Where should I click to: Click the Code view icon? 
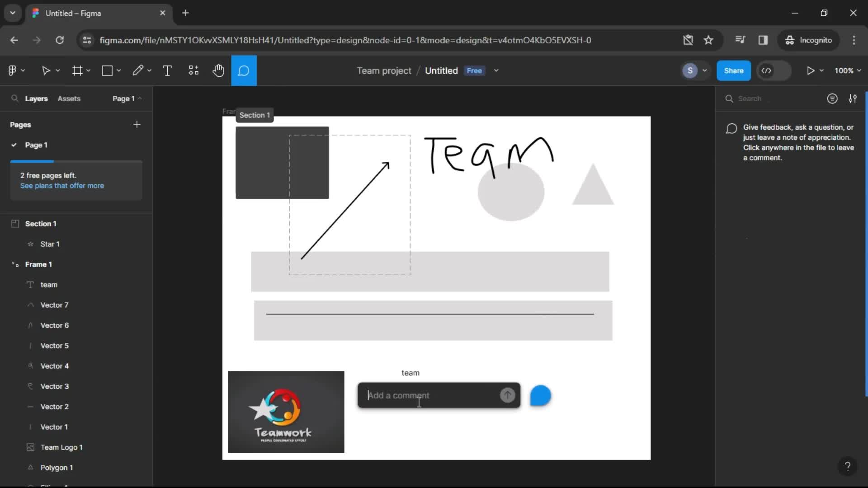pos(766,70)
